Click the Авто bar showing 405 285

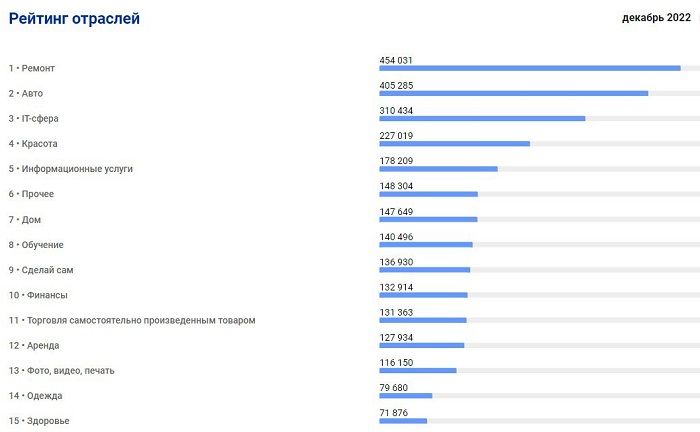pyautogui.click(x=514, y=93)
